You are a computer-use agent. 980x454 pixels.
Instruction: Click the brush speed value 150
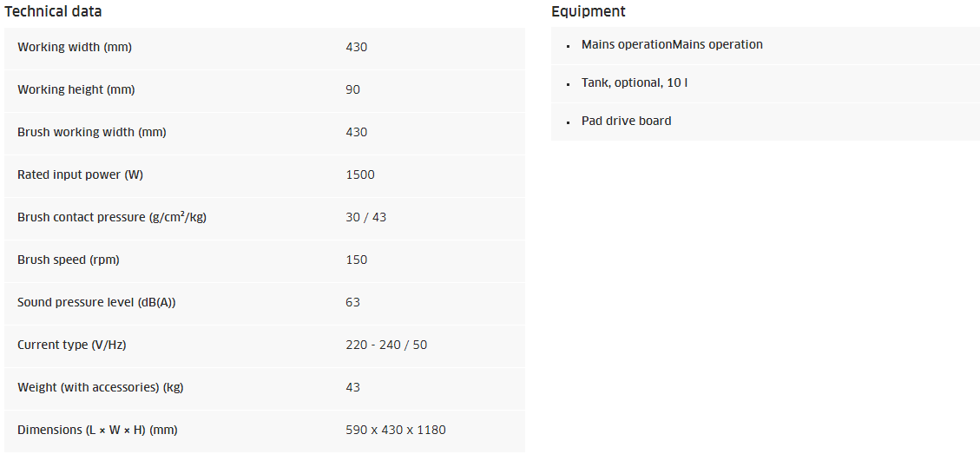356,260
